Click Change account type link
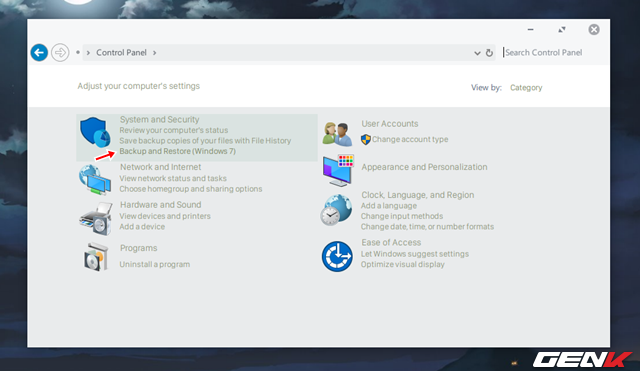This screenshot has height=371, width=640. [410, 140]
